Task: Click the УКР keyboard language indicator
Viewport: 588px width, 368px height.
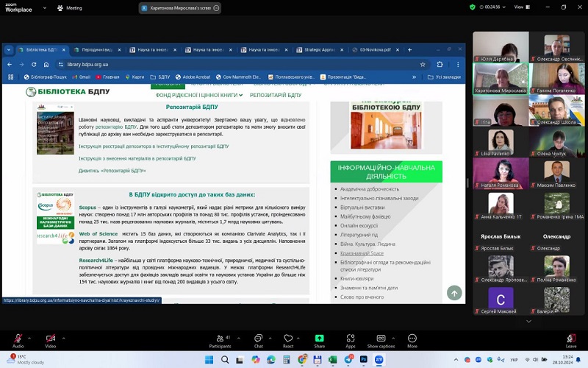Action: point(514,360)
